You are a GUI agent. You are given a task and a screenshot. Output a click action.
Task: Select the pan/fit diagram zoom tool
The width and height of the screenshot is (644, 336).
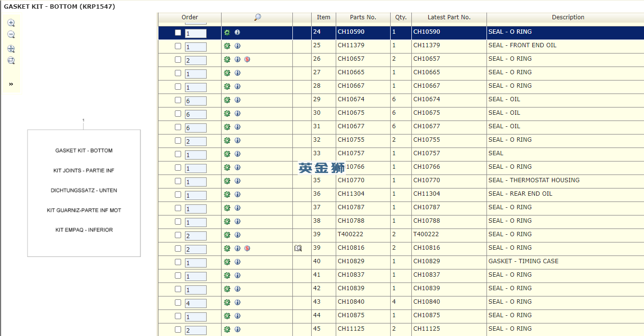pos(11,49)
